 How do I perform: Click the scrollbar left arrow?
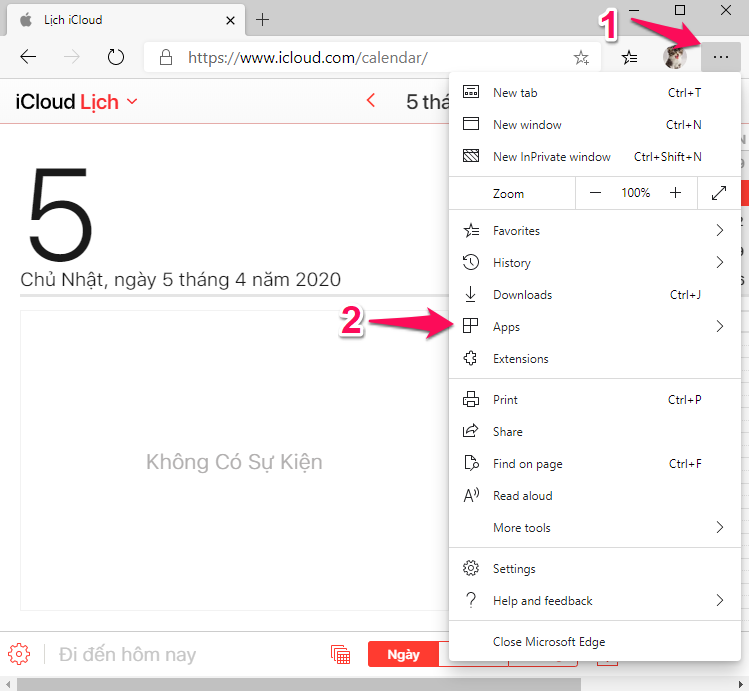coord(8,684)
